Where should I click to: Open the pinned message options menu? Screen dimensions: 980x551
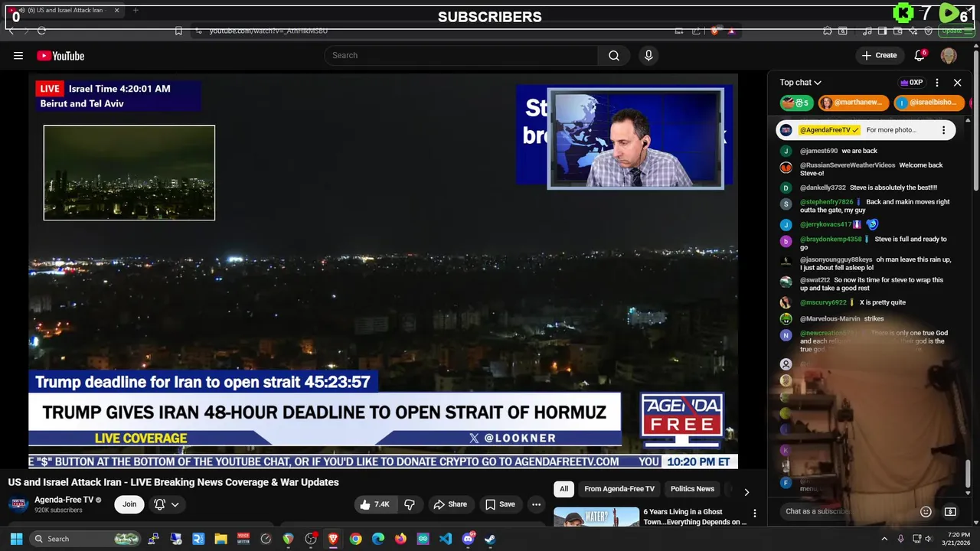point(943,130)
